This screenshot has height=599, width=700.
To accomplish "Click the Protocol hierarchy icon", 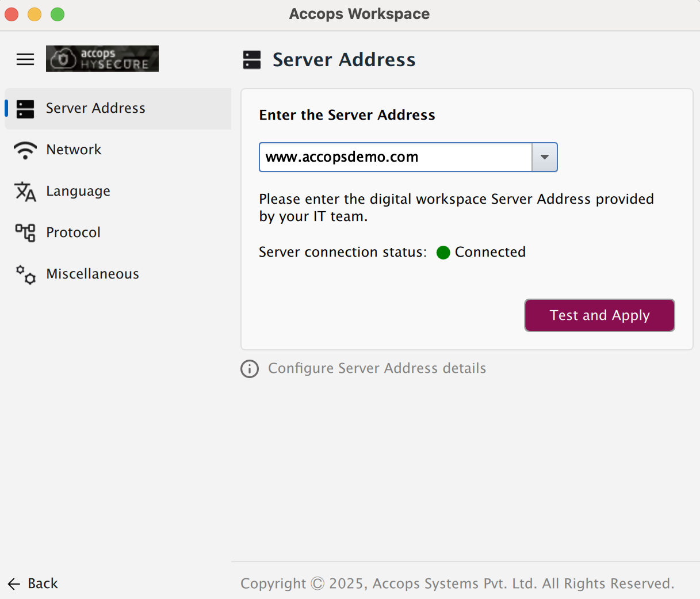I will click(x=25, y=232).
